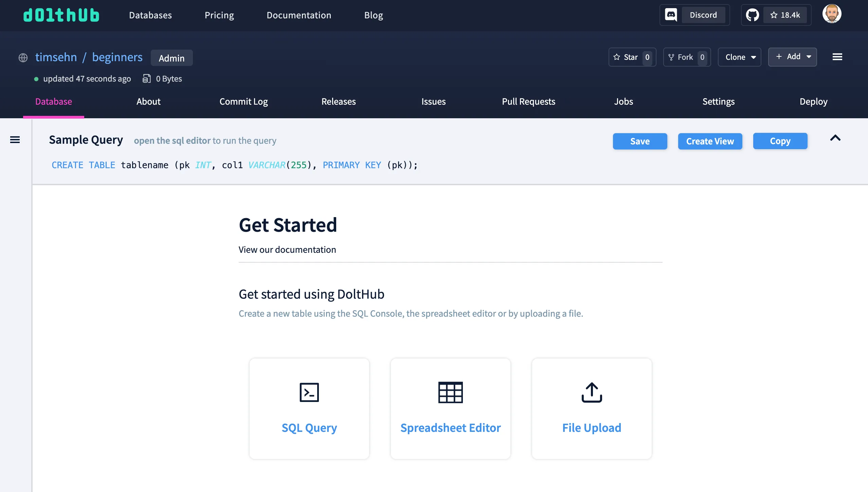Collapse the Sample Query panel
Viewport: 868px width, 492px height.
click(835, 138)
